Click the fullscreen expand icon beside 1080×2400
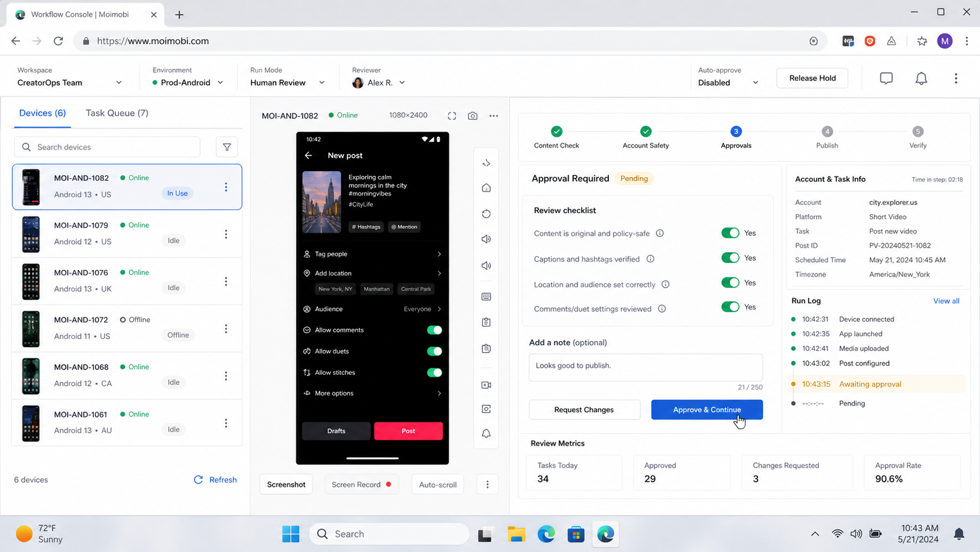 tap(452, 116)
